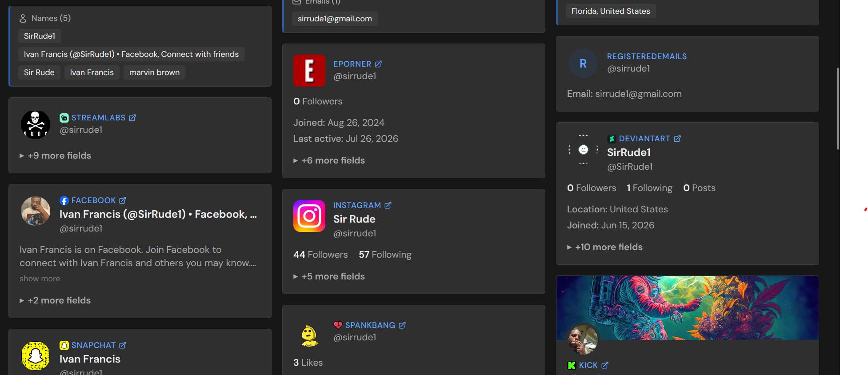The width and height of the screenshot is (868, 375).
Task: Click the Kick banner image
Action: pyautogui.click(x=687, y=307)
